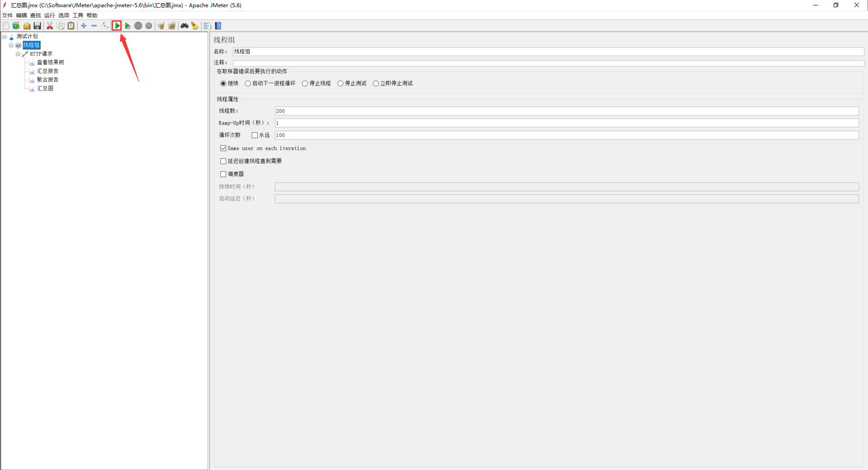This screenshot has height=470, width=868.
Task: Start the test with green play button
Action: tap(117, 26)
